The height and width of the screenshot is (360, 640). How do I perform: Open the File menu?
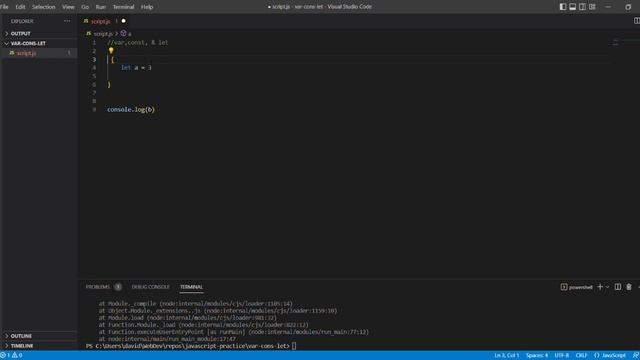click(x=4, y=7)
